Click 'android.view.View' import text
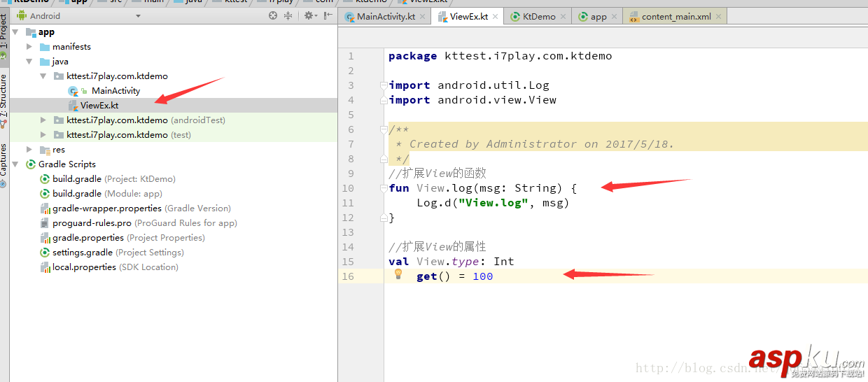Screen dimensions: 868x382 point(497,100)
